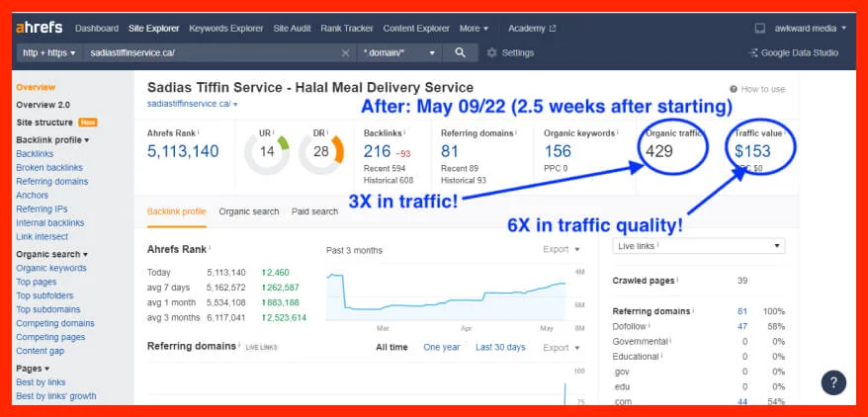Image resolution: width=868 pixels, height=417 pixels.
Task: Open Overview 2.0 in the sidebar
Action: 43,105
